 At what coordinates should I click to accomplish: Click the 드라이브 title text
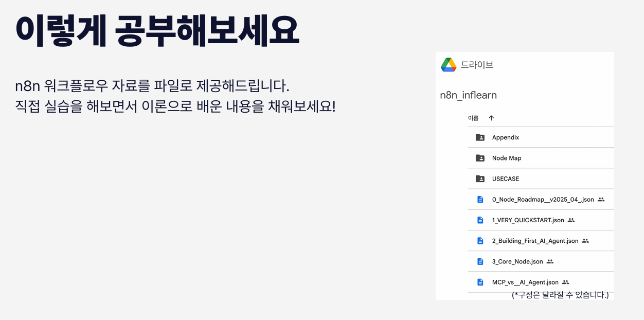(x=477, y=65)
